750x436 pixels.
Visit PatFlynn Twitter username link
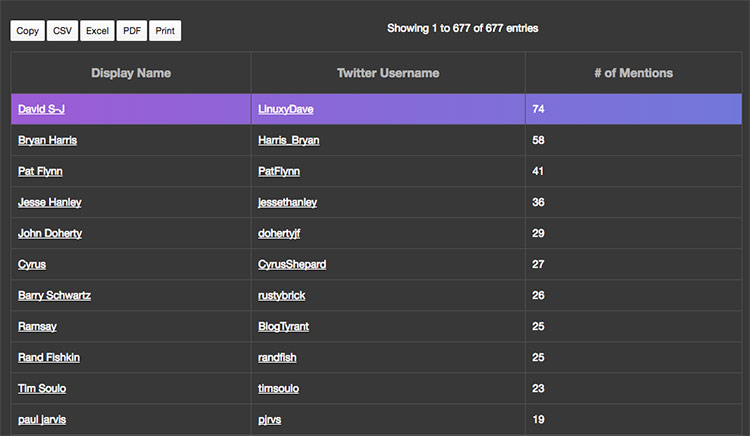pos(279,171)
